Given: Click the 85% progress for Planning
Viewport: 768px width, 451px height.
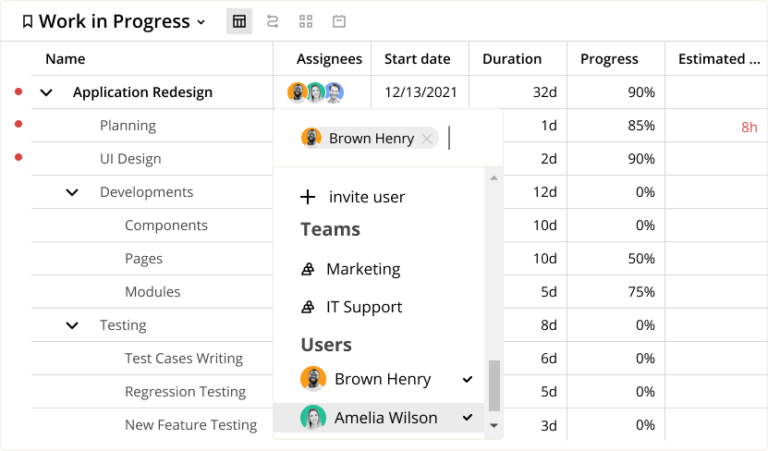Looking at the screenshot, I should 641,126.
